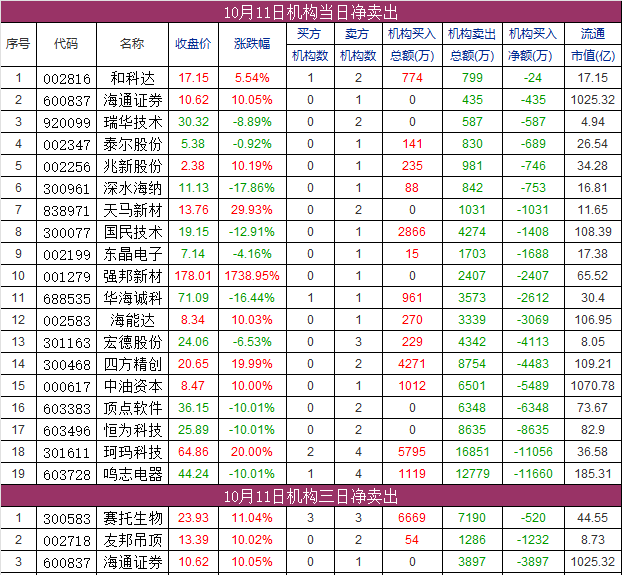
Task: Select stock name 天马新材
Action: 132,210
